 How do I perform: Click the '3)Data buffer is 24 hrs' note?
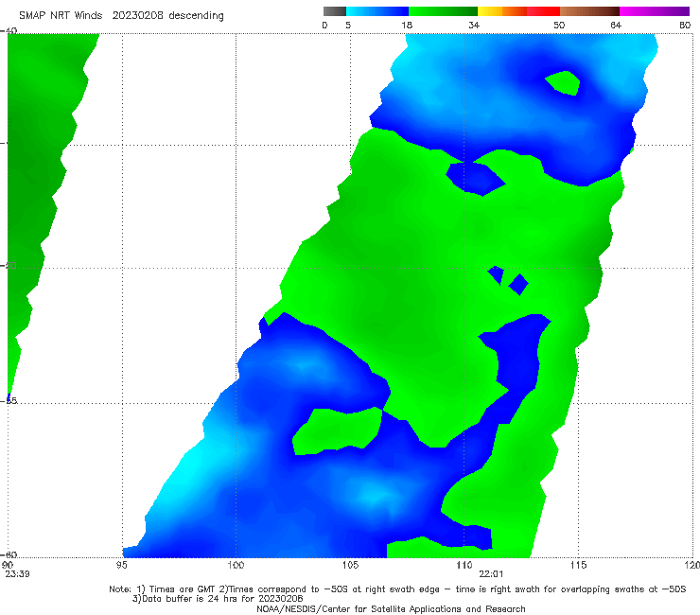tap(218, 599)
